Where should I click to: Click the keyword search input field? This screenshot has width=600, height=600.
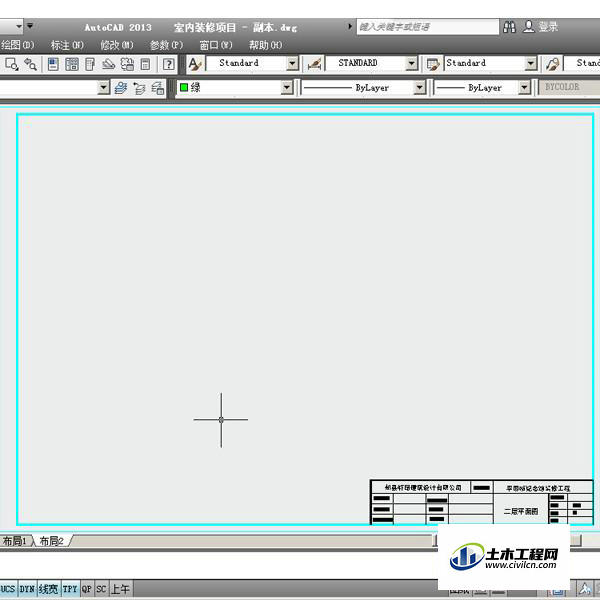coord(428,27)
